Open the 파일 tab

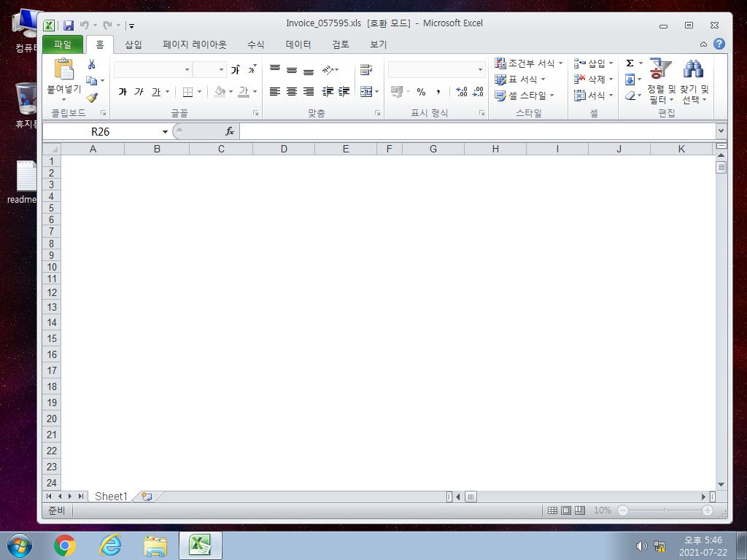coord(63,44)
